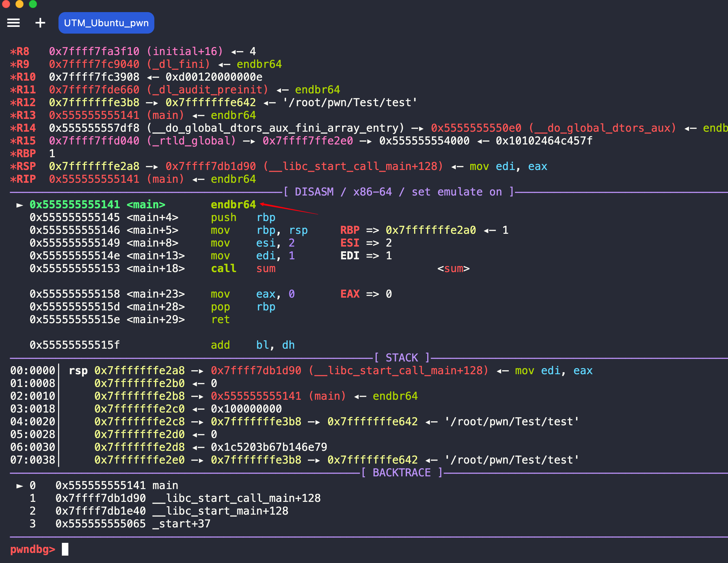The image size is (728, 563).
Task: Click stack value 0x1c5203b67b146e79
Action: coord(269,447)
